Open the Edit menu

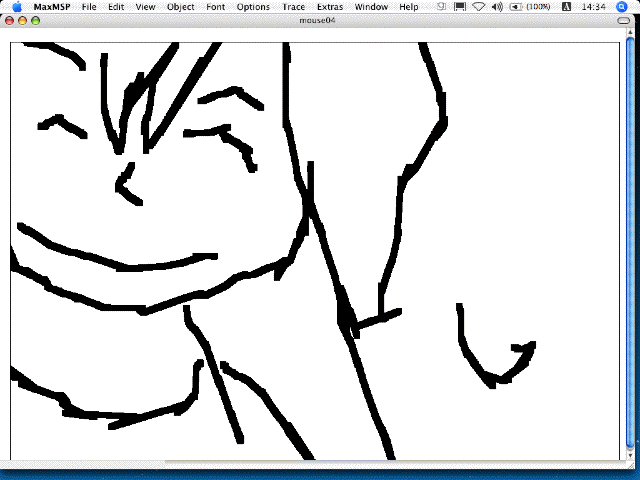tap(117, 7)
